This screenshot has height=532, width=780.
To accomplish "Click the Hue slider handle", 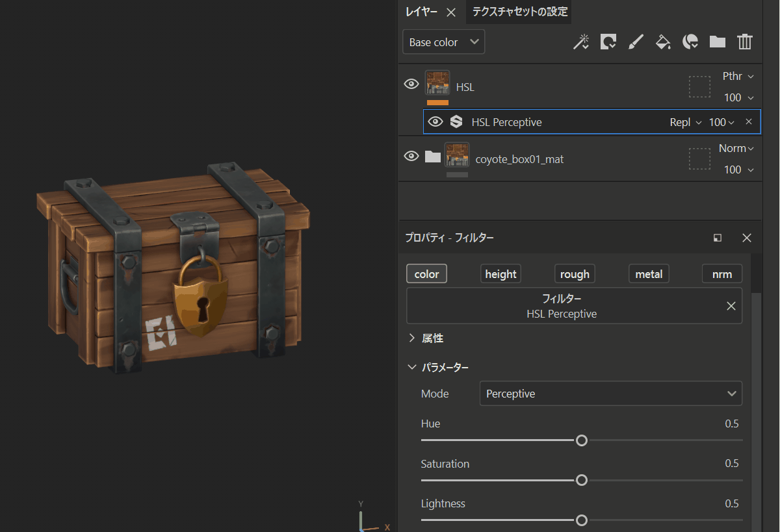I will click(582, 440).
